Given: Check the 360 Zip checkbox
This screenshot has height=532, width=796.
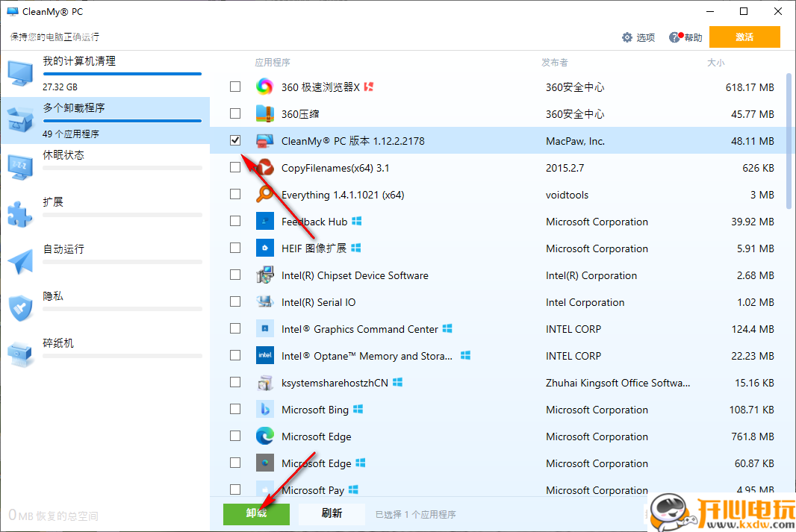Looking at the screenshot, I should click(x=235, y=113).
